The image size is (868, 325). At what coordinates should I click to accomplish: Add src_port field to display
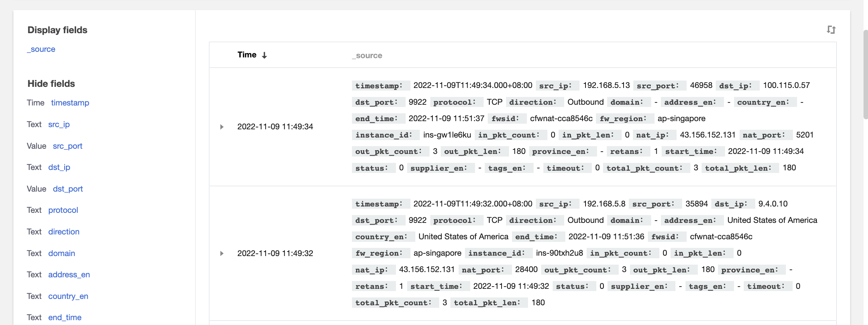coord(68,146)
